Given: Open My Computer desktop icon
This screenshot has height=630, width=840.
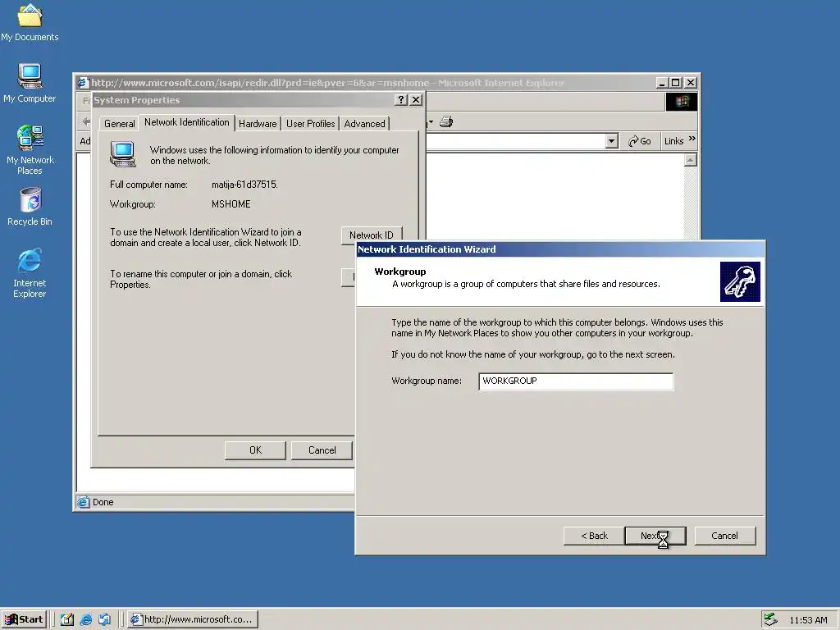Looking at the screenshot, I should (x=30, y=83).
